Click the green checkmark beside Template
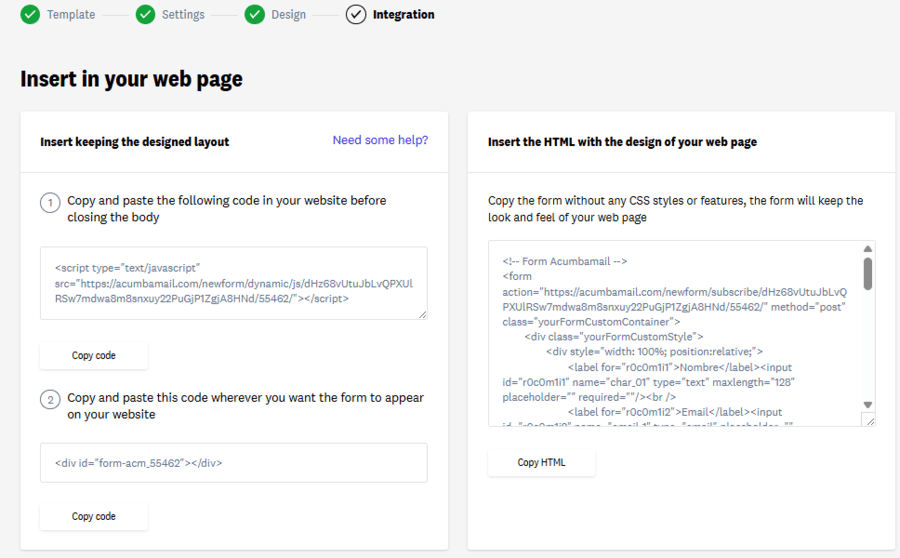This screenshot has width=900, height=558. click(x=30, y=14)
